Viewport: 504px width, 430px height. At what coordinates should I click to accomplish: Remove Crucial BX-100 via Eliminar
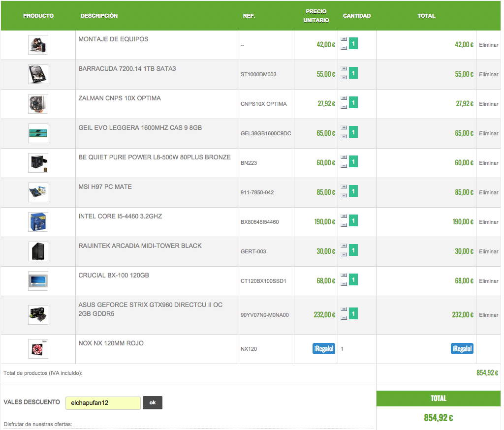(x=488, y=281)
